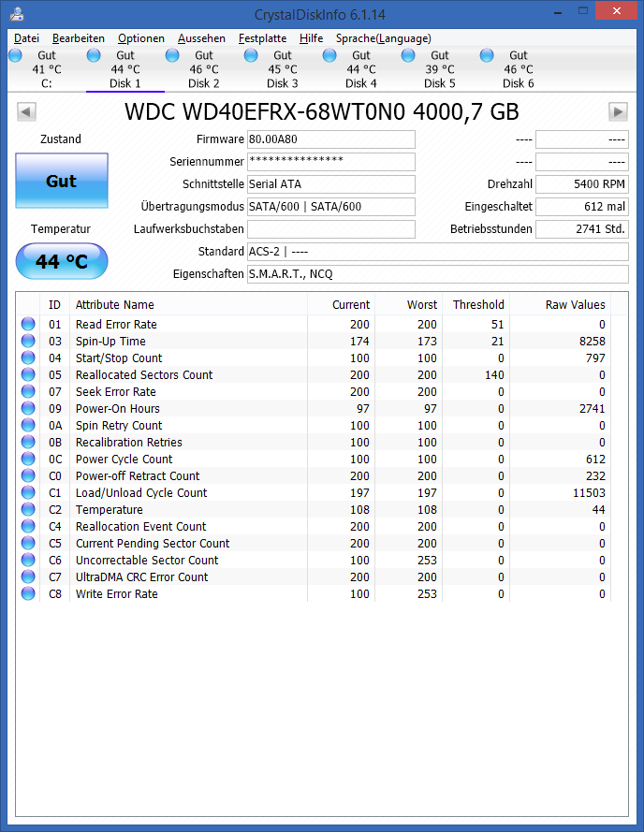Minimize the CrystalDiskInfo window
The width and height of the screenshot is (644, 832).
pos(558,11)
